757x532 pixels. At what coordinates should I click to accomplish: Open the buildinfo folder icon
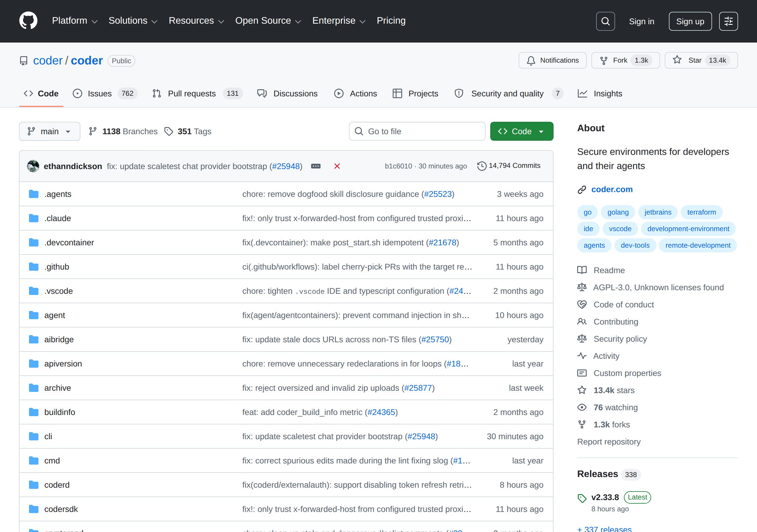pos(34,412)
